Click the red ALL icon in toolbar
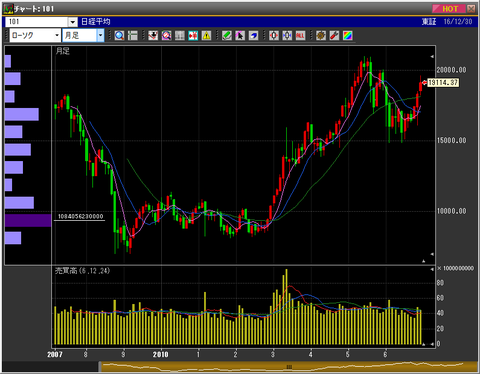This screenshot has width=480, height=374. (x=300, y=35)
